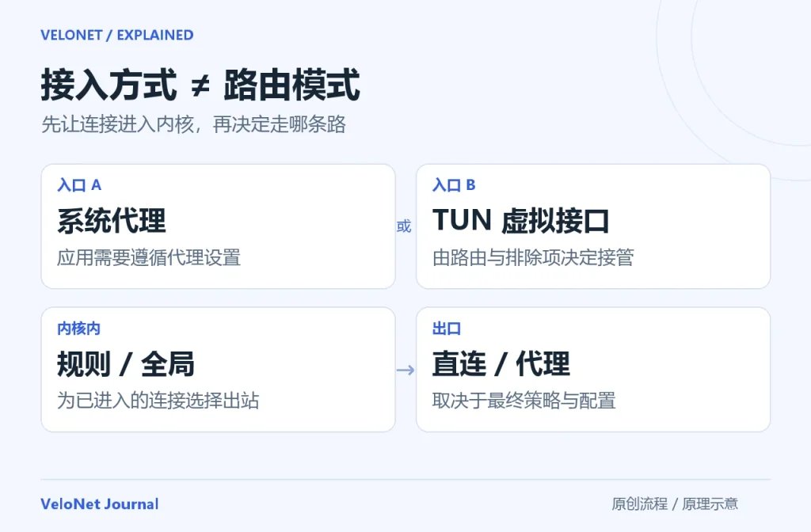Click the 内核内 label
This screenshot has width=811, height=532.
[78, 329]
